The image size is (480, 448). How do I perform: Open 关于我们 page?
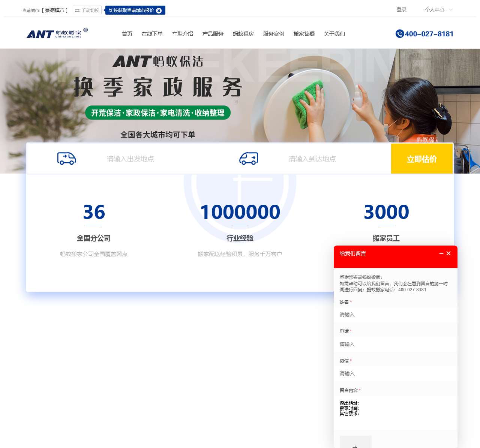tap(334, 34)
